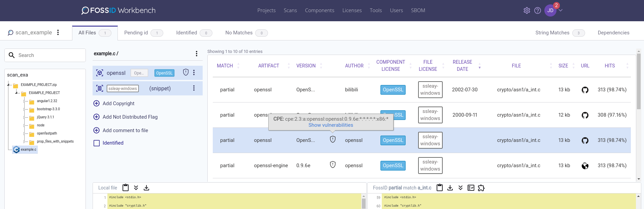
Task: Open the scan_example three-dot menu
Action: point(58,32)
